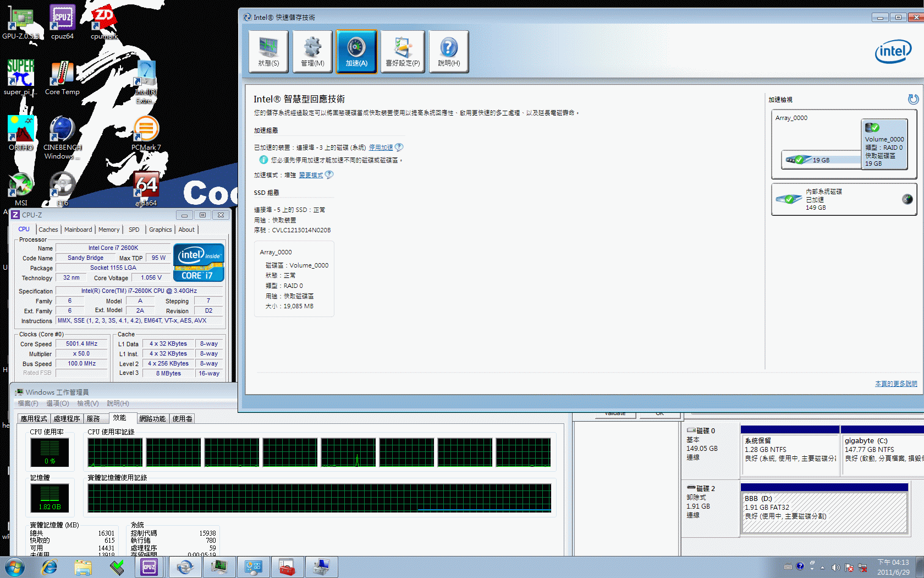The width and height of the screenshot is (924, 578).
Task: Switch to CPU-Z About tab
Action: click(186, 230)
